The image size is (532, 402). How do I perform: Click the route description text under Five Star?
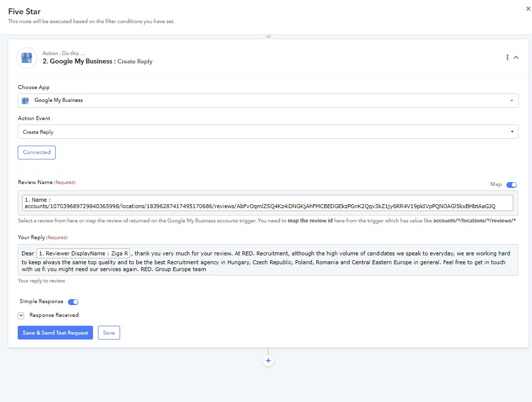(91, 21)
